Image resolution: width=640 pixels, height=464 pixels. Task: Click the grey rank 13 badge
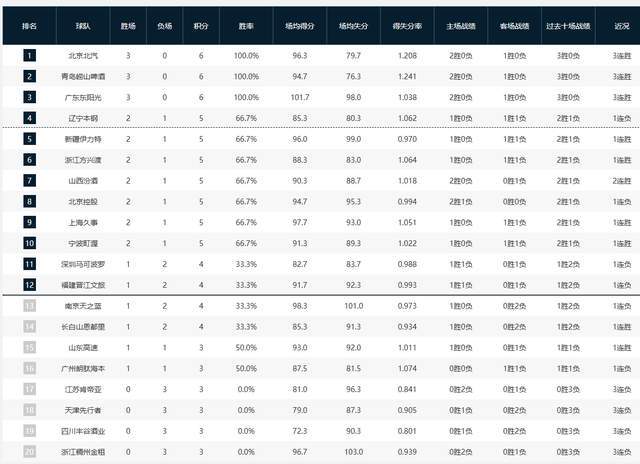29,305
